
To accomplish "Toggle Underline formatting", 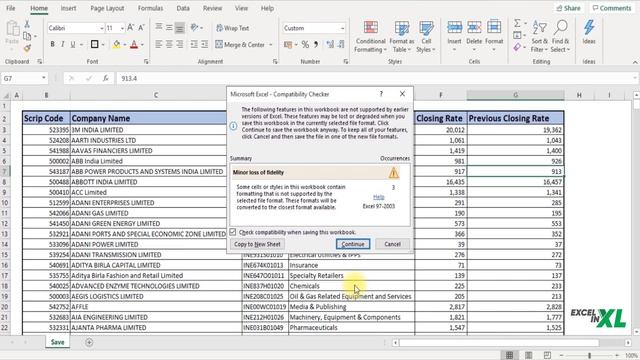I will [x=73, y=44].
